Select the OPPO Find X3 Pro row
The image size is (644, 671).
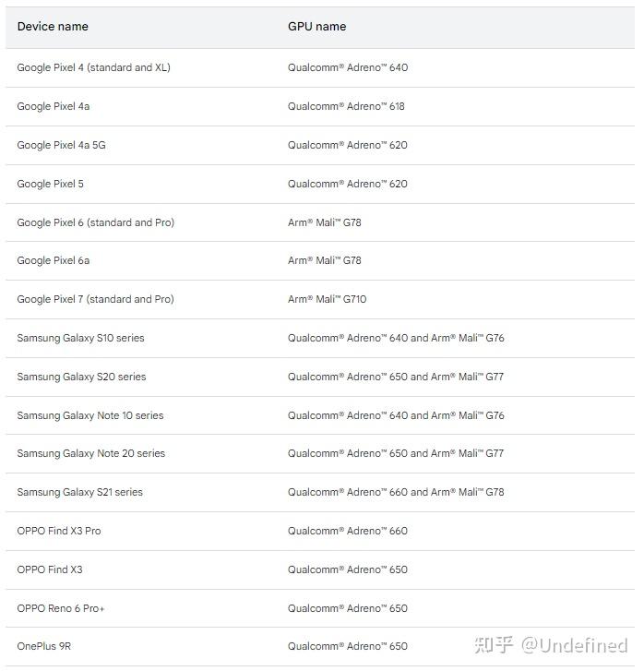(x=59, y=531)
